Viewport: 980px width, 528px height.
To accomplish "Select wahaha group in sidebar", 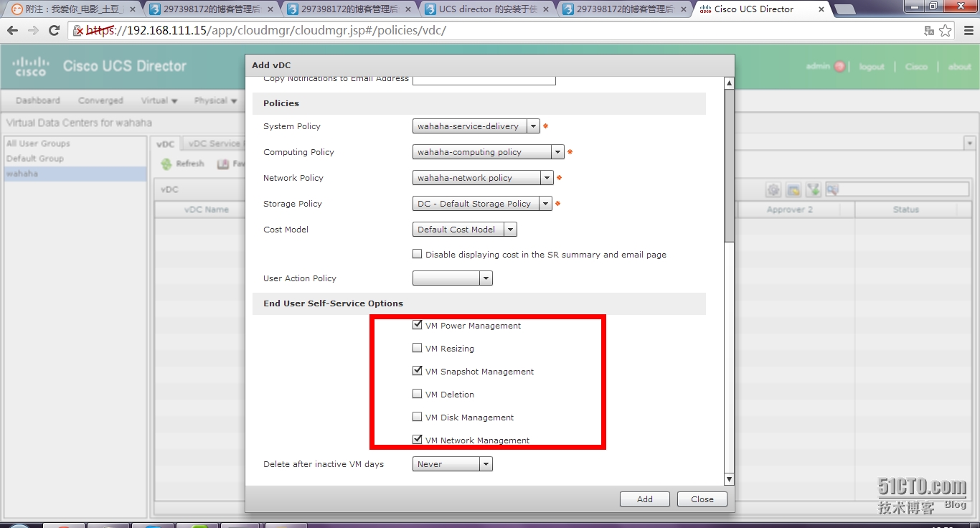I will coord(75,174).
